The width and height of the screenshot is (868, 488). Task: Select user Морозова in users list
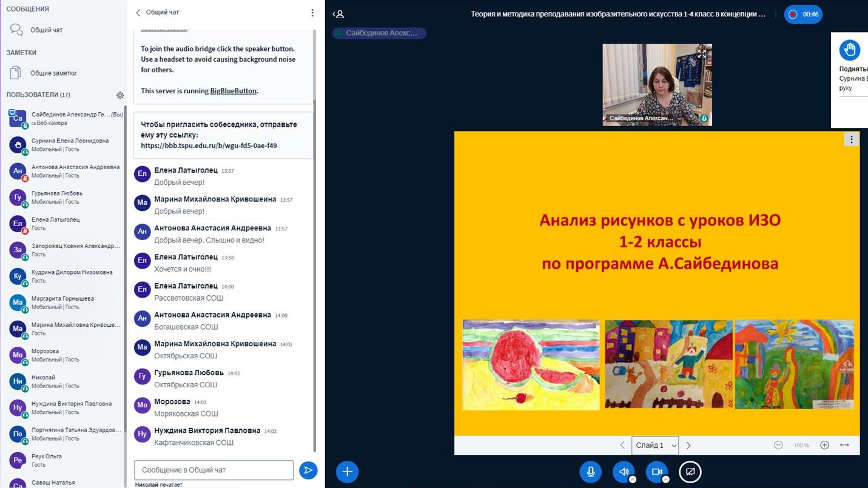(64, 355)
